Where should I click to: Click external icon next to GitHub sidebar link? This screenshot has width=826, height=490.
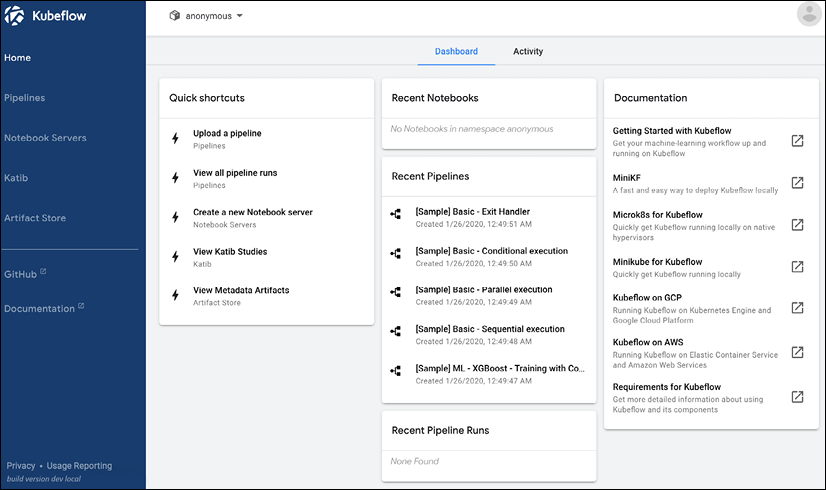43,271
